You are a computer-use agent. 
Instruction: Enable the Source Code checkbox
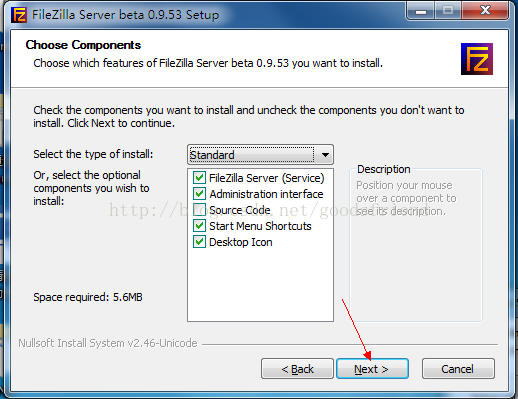click(x=199, y=210)
